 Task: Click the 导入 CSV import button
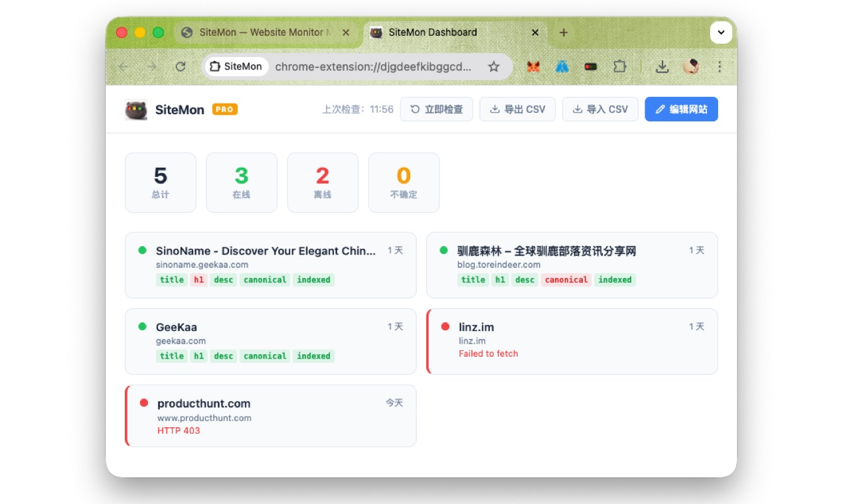[x=600, y=109]
